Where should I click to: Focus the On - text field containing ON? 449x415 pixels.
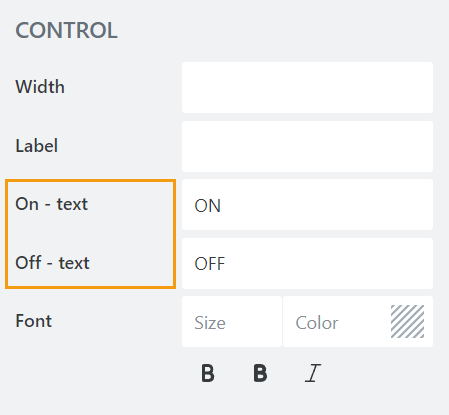pos(307,205)
